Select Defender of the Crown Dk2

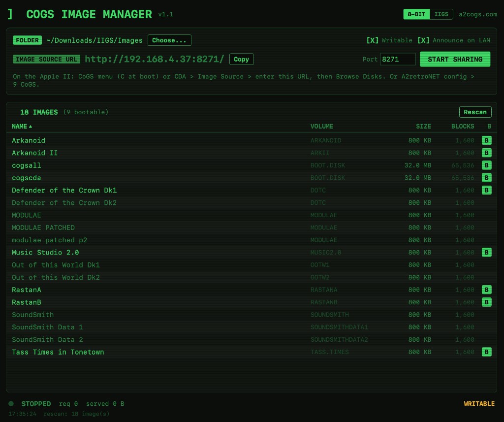(64, 203)
